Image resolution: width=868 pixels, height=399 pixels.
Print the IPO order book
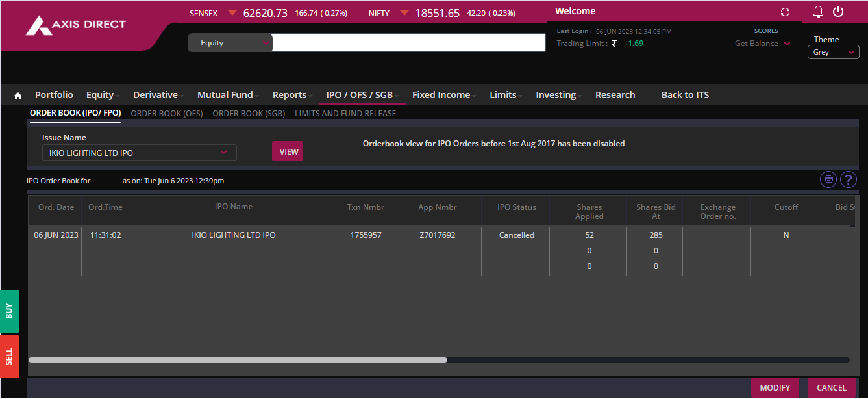pos(828,179)
